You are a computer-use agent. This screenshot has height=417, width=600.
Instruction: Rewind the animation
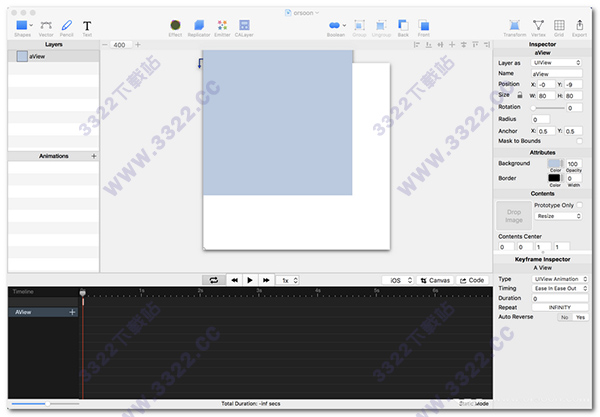(x=234, y=280)
